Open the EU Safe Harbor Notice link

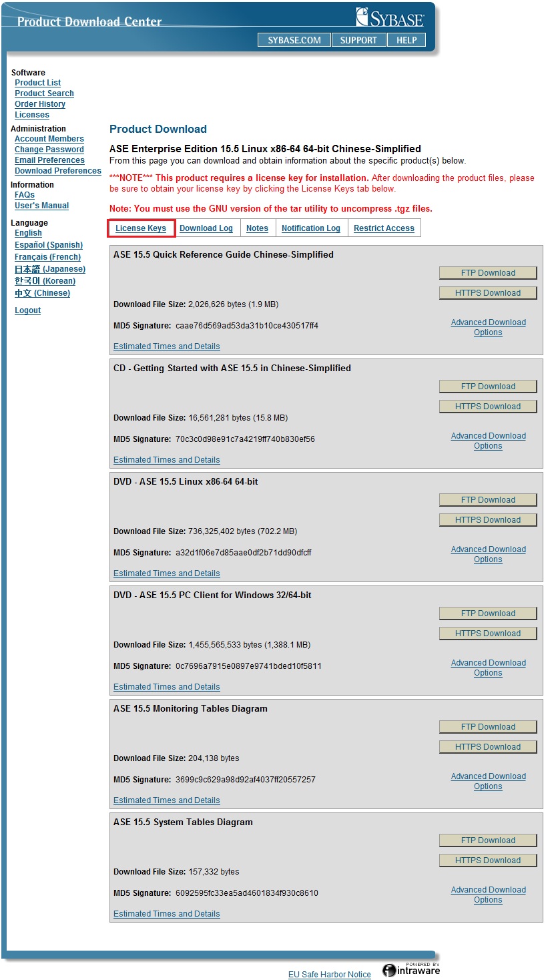329,975
